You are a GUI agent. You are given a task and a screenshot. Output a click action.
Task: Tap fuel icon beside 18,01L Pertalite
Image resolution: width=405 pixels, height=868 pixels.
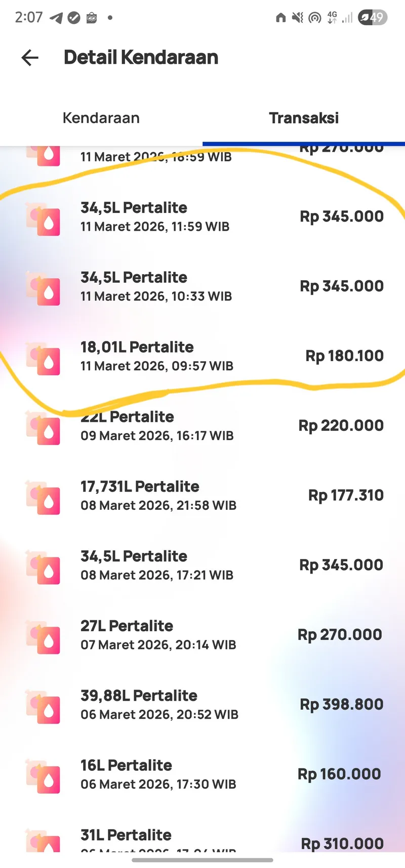point(44,360)
